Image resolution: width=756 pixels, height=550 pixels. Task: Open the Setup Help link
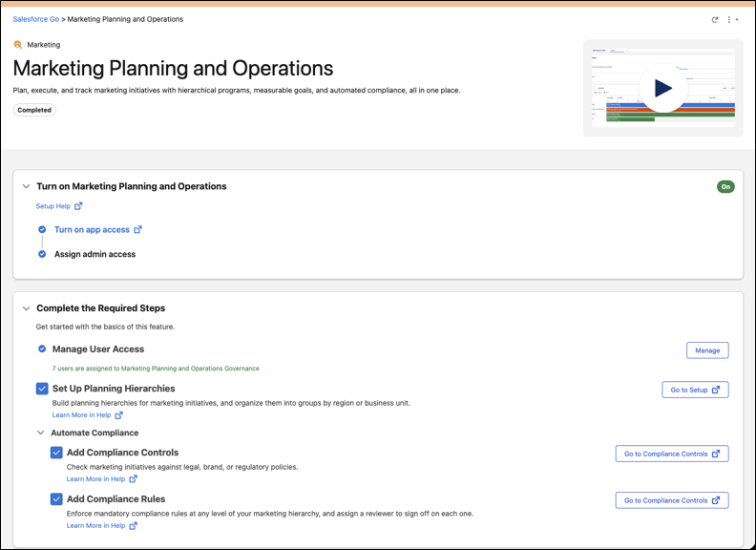pos(53,206)
